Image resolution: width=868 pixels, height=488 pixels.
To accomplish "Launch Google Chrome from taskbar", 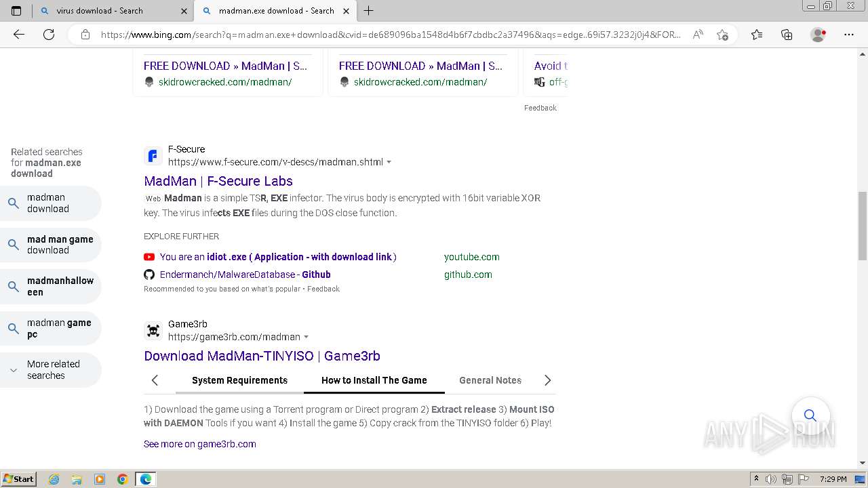I will coord(122,479).
